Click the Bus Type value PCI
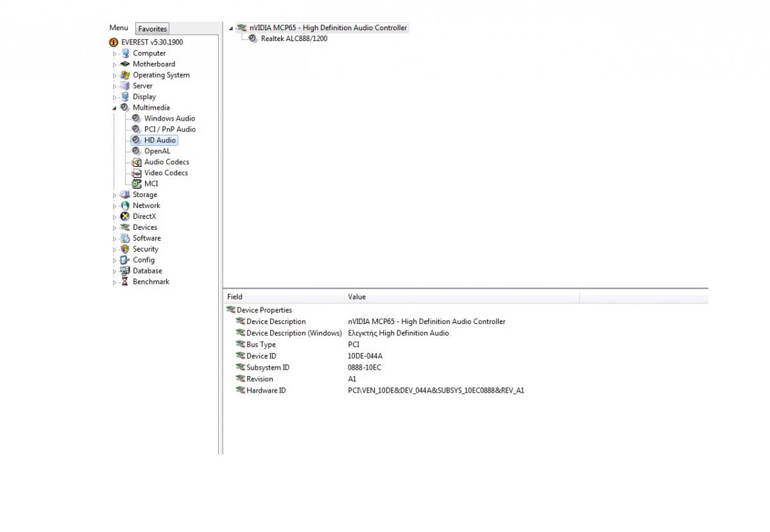 click(354, 345)
